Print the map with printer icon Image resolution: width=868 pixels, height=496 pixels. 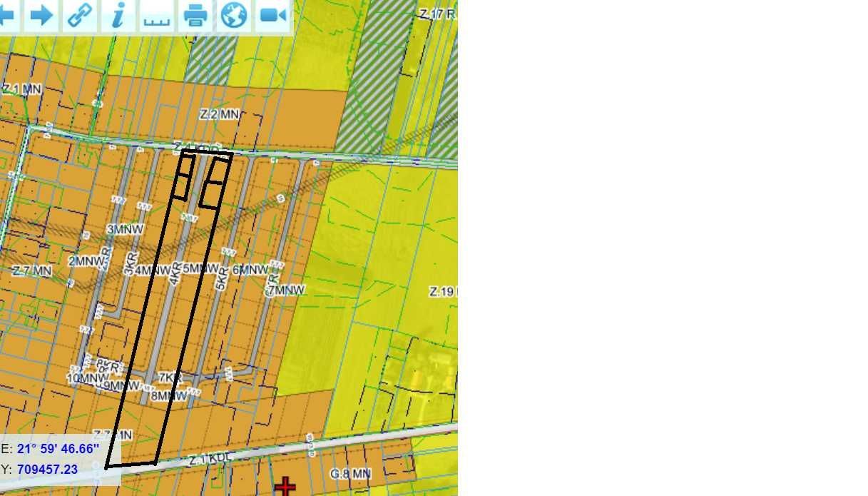coord(195,15)
